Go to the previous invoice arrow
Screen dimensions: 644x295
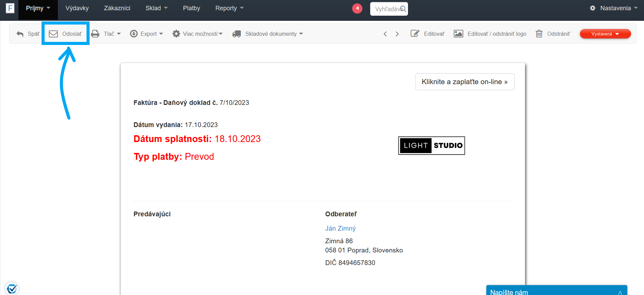pyautogui.click(x=385, y=34)
